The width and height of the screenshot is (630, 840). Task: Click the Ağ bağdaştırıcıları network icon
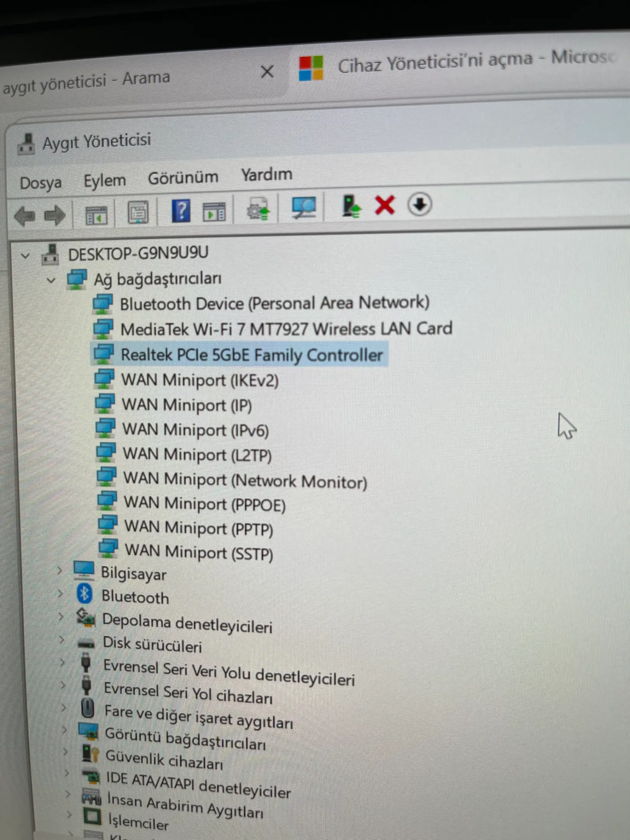point(77,279)
